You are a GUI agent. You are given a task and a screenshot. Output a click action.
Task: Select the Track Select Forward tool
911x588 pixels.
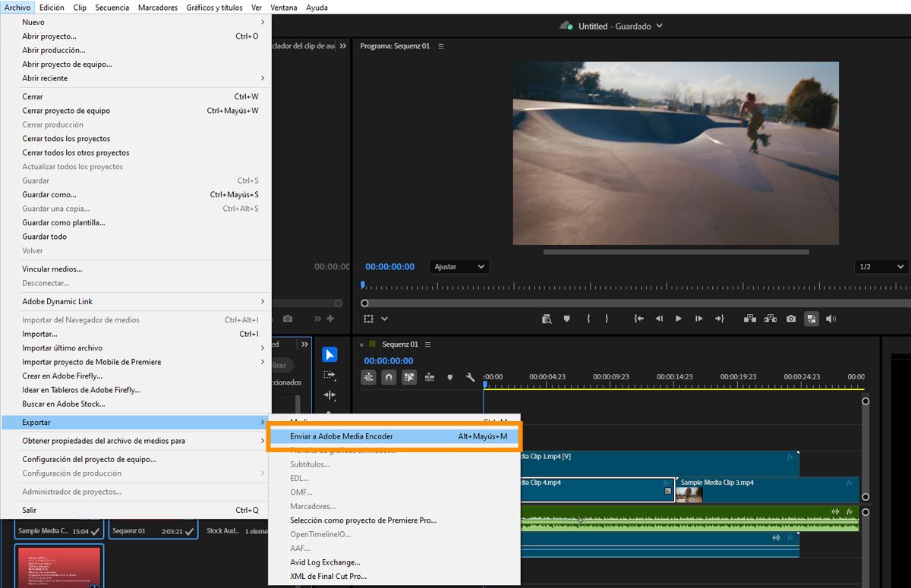329,375
